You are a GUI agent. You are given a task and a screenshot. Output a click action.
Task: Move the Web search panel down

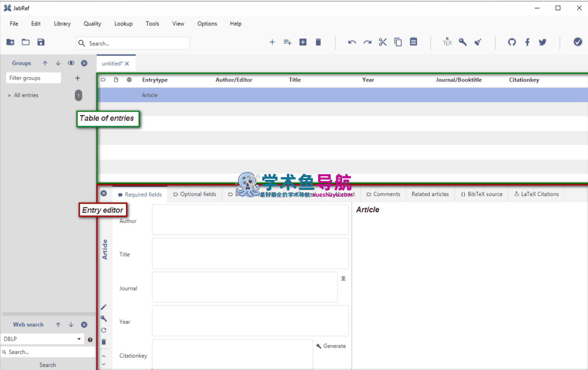[x=71, y=325]
